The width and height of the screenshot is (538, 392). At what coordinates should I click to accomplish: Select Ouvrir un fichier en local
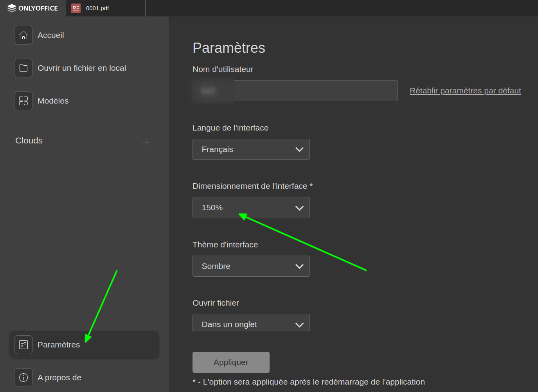(82, 68)
